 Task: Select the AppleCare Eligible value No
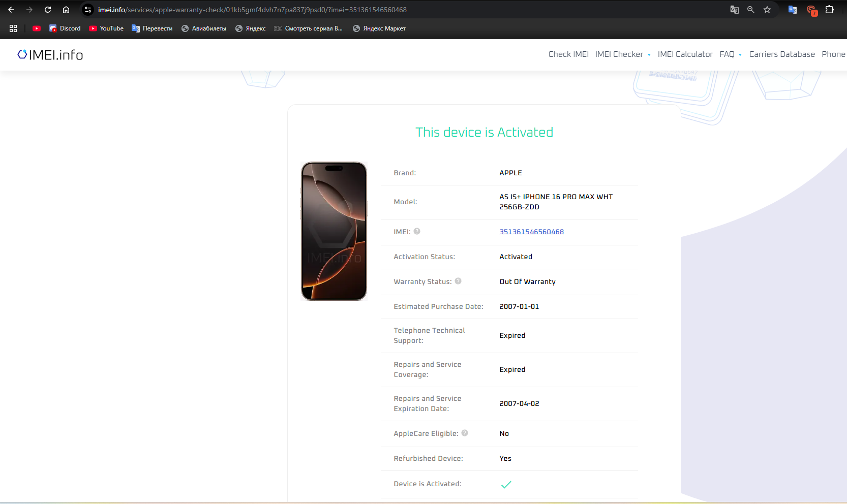coord(504,433)
